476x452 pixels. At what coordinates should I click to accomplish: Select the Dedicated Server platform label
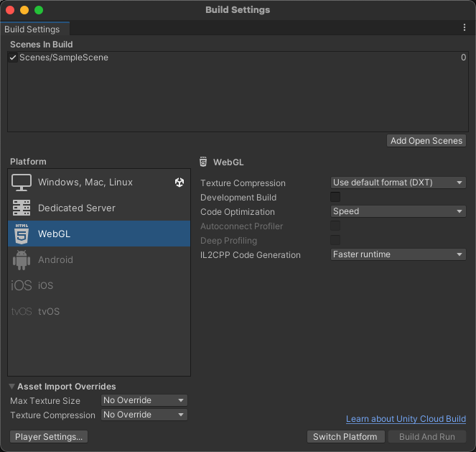click(x=77, y=208)
